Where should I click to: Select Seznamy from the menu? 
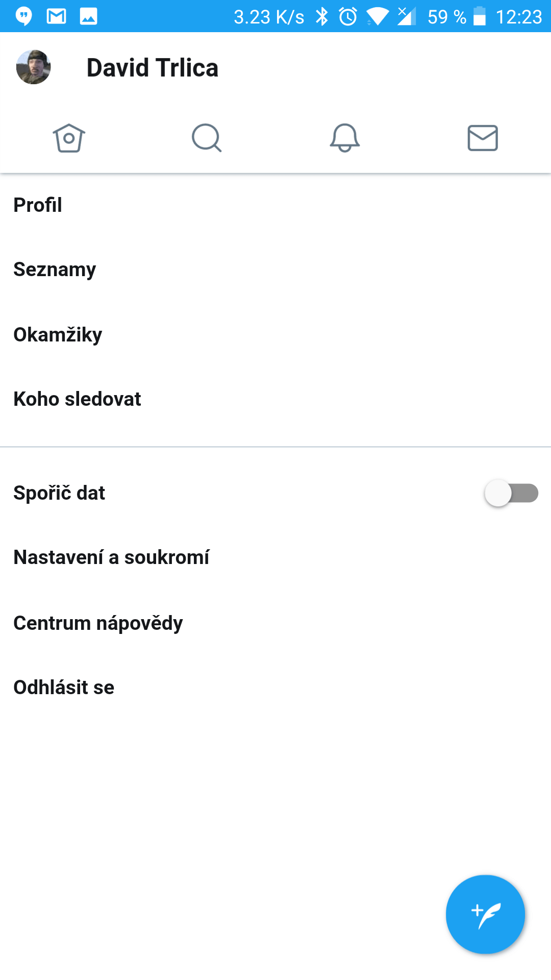pyautogui.click(x=55, y=269)
